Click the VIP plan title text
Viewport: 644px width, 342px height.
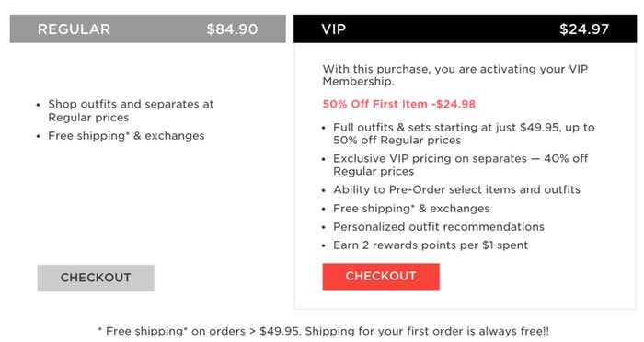[x=333, y=29]
